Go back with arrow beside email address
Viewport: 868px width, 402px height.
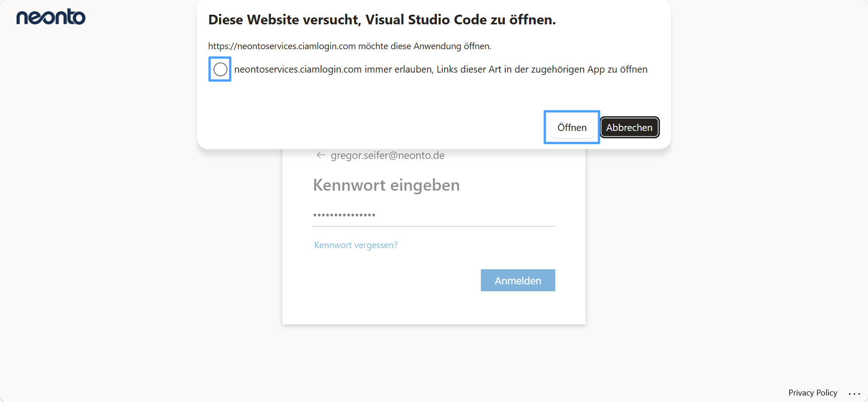pyautogui.click(x=321, y=155)
